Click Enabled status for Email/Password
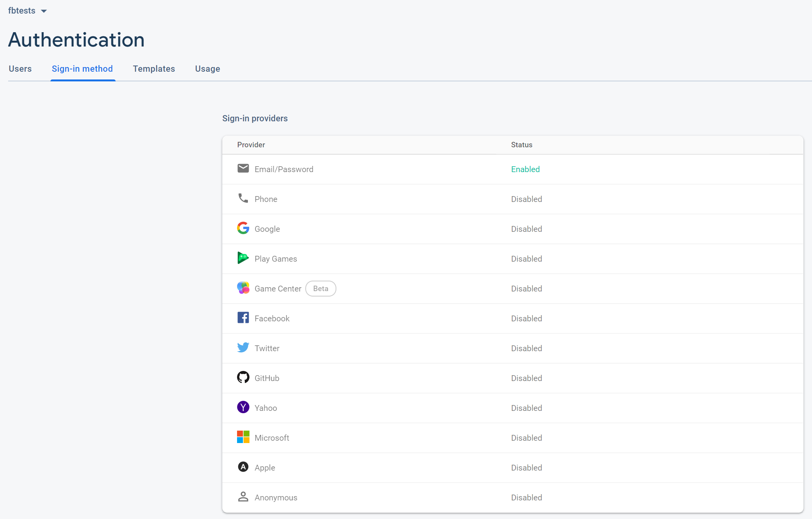This screenshot has width=812, height=519. pyautogui.click(x=525, y=169)
